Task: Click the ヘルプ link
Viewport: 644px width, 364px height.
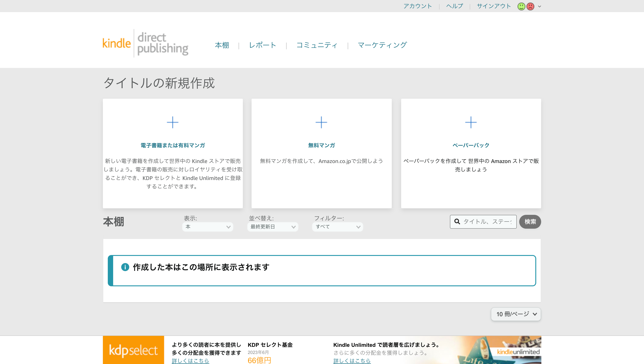Action: pyautogui.click(x=455, y=6)
